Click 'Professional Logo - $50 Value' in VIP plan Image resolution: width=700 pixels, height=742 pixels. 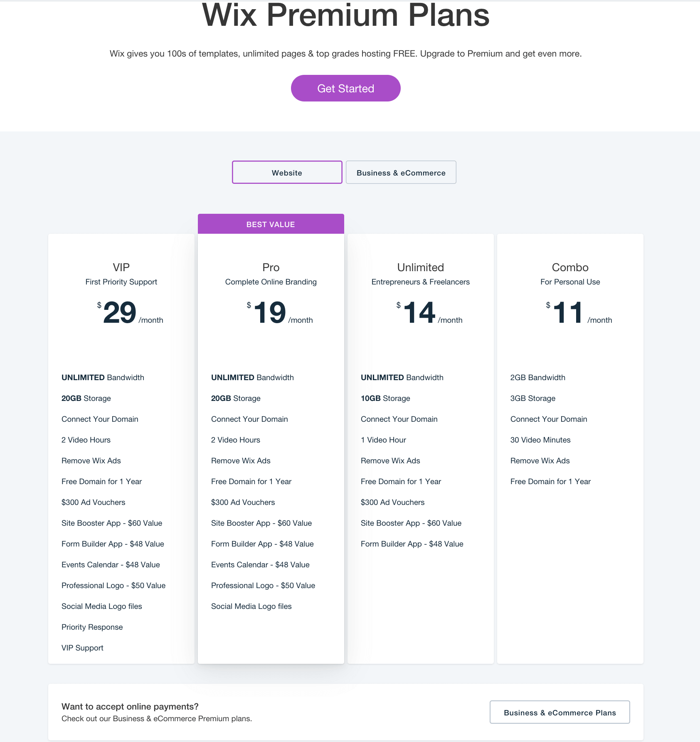(x=113, y=585)
